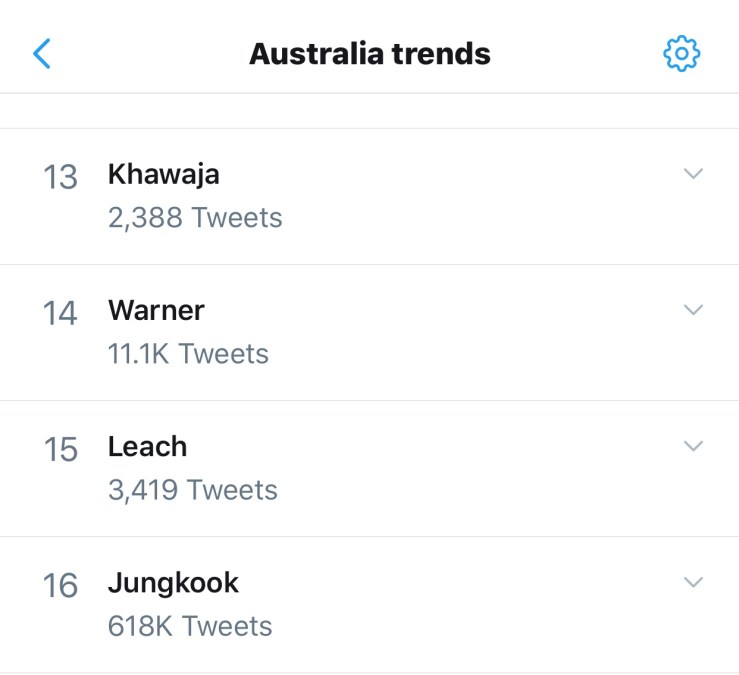Open trends settings gear icon
Screen dimensions: 739x675
[682, 53]
